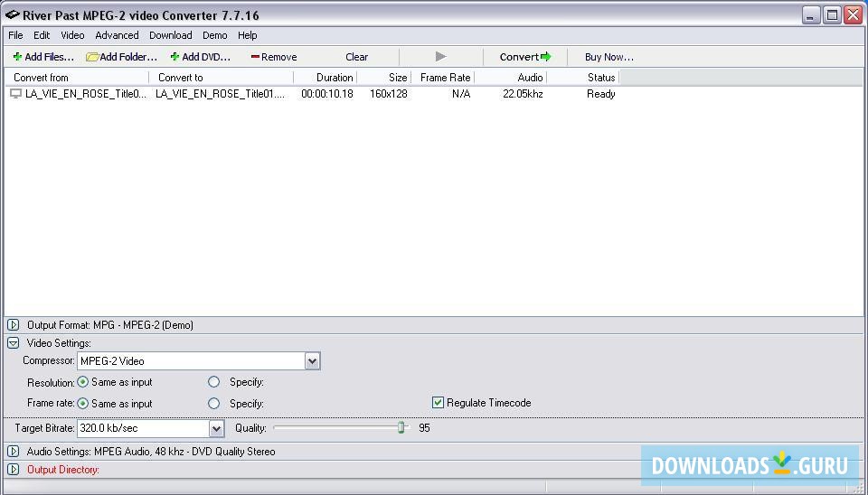Click the Ready status cell
Viewport: 868px width, 495px height.
(x=601, y=94)
